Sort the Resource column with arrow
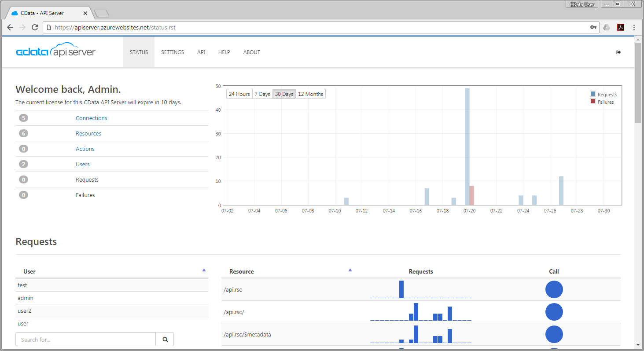This screenshot has height=351, width=644. tap(350, 270)
